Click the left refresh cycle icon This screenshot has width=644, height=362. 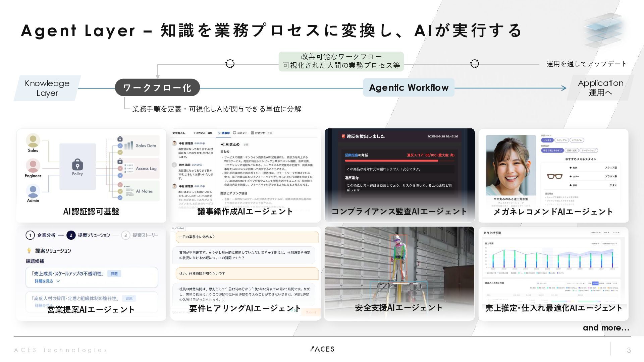[230, 64]
